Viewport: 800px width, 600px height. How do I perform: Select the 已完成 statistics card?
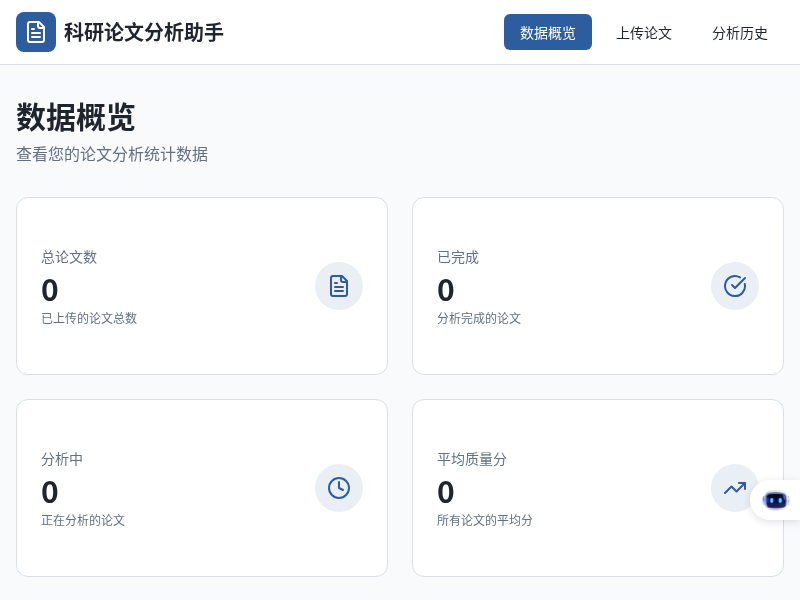coord(598,286)
